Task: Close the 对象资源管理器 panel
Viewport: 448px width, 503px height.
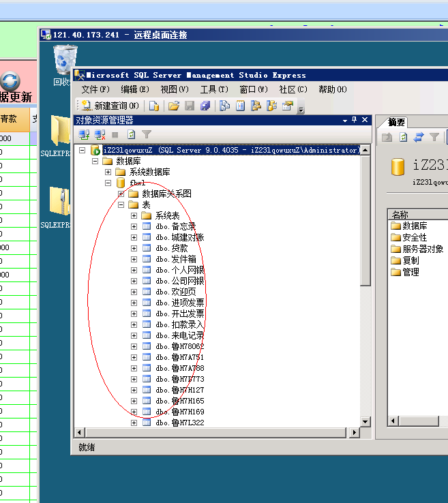Action: point(365,120)
